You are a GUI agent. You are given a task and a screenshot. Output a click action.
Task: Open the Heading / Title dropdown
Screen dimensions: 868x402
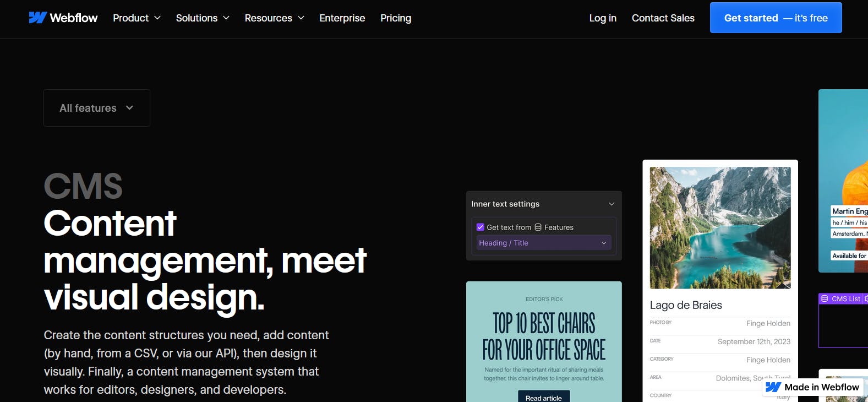(544, 243)
